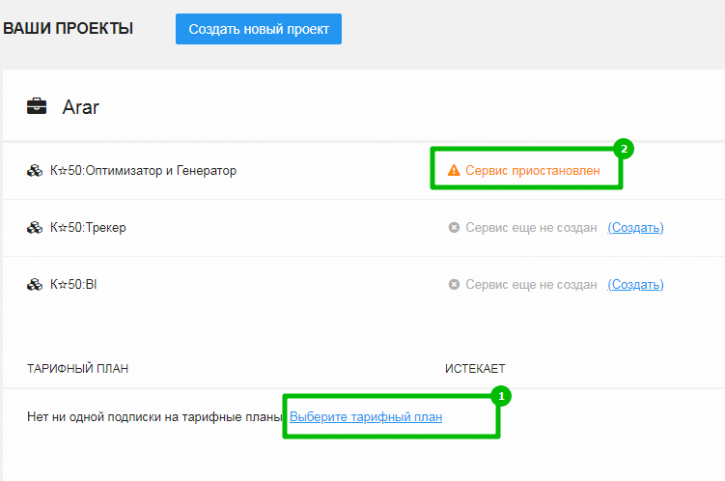Click the Создать link for К☆50:BI
Viewport: 725px width, 481px height.
[x=635, y=284]
